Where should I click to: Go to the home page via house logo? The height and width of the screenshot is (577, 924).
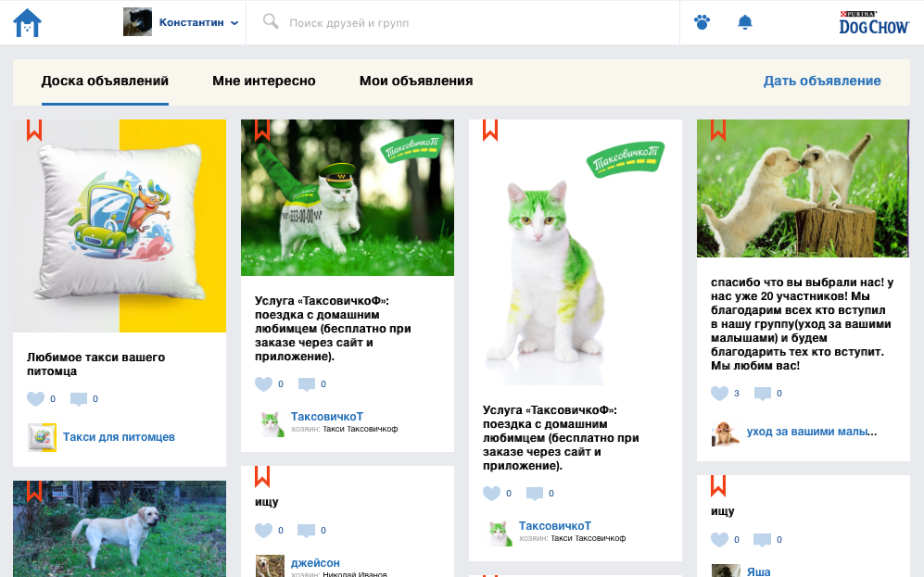point(27,23)
